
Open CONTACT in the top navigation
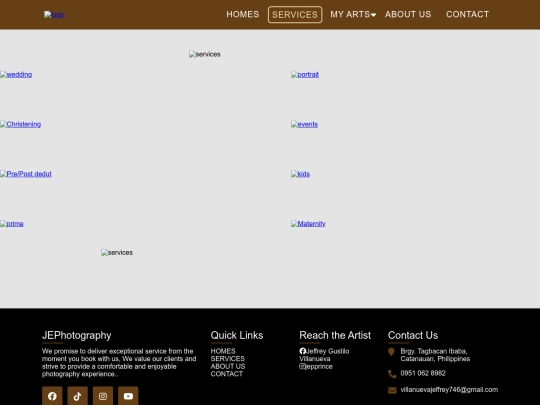(467, 14)
